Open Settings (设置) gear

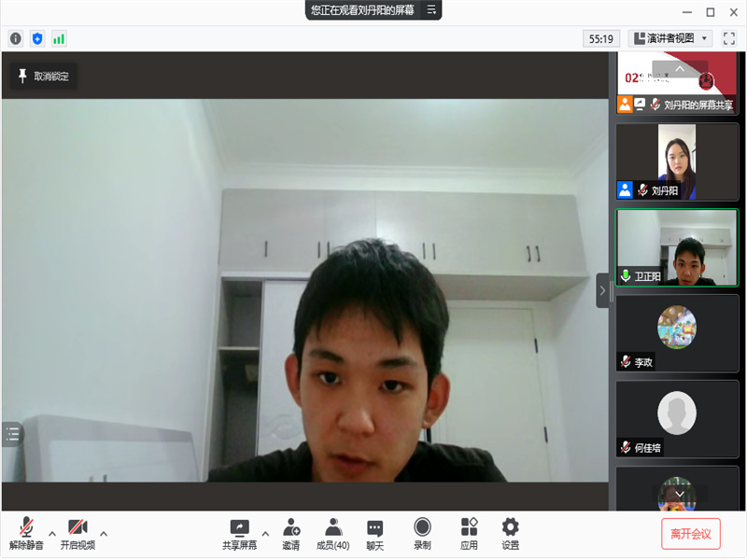click(510, 534)
